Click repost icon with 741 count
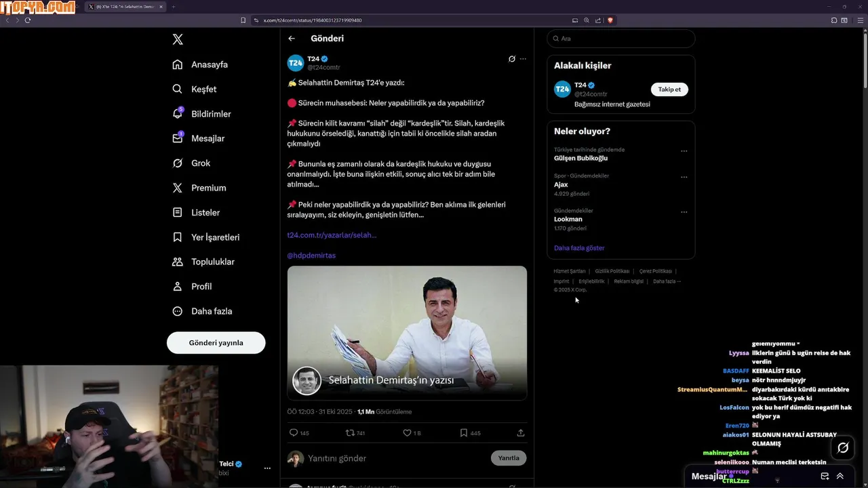This screenshot has height=488, width=868. click(350, 432)
